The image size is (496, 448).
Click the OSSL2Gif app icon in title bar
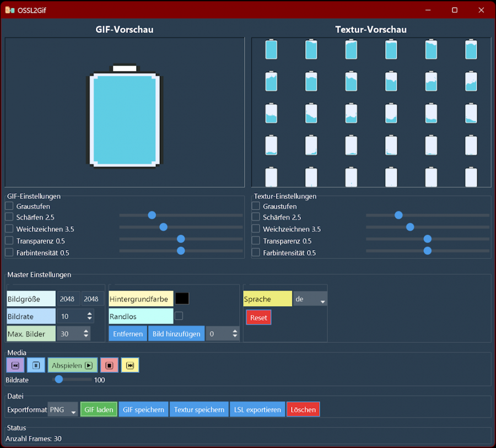9,10
